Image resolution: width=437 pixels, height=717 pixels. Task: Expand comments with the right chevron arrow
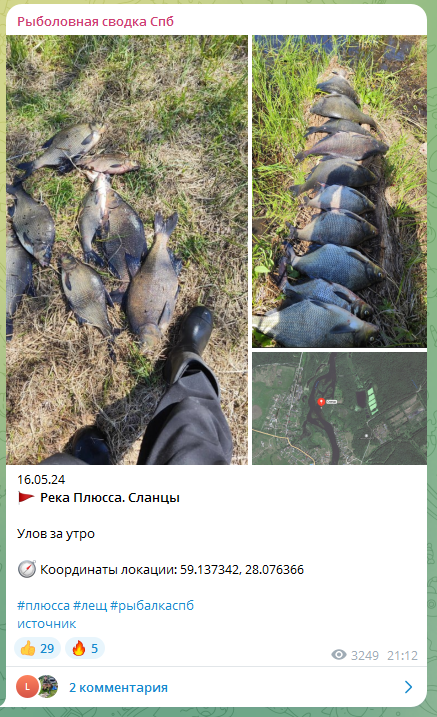pyautogui.click(x=409, y=687)
